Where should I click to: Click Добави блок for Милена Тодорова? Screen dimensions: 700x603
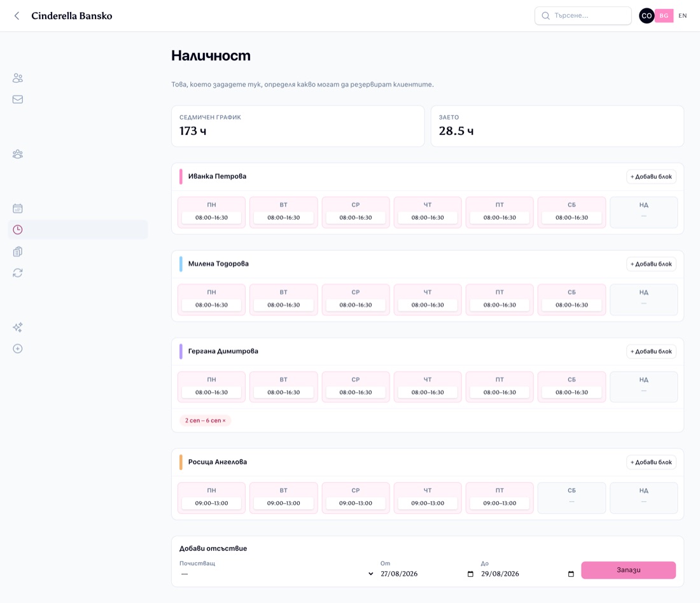click(651, 264)
